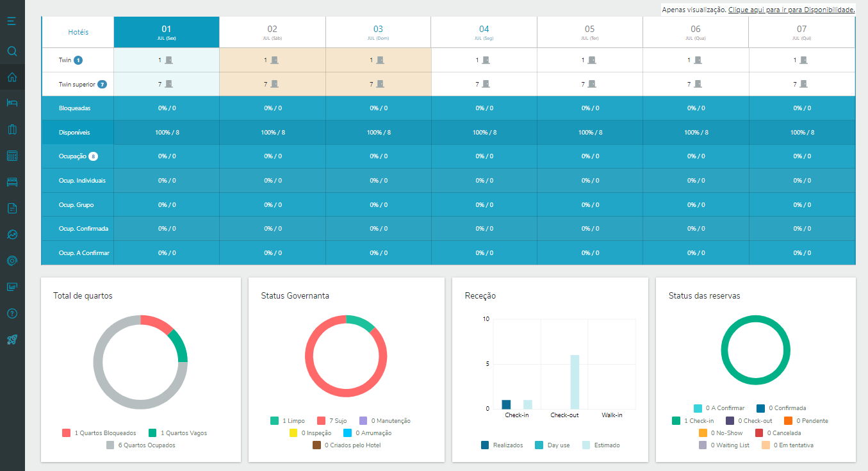Image resolution: width=868 pixels, height=471 pixels.
Task: Click the search magnifier icon
Action: pyautogui.click(x=12, y=51)
